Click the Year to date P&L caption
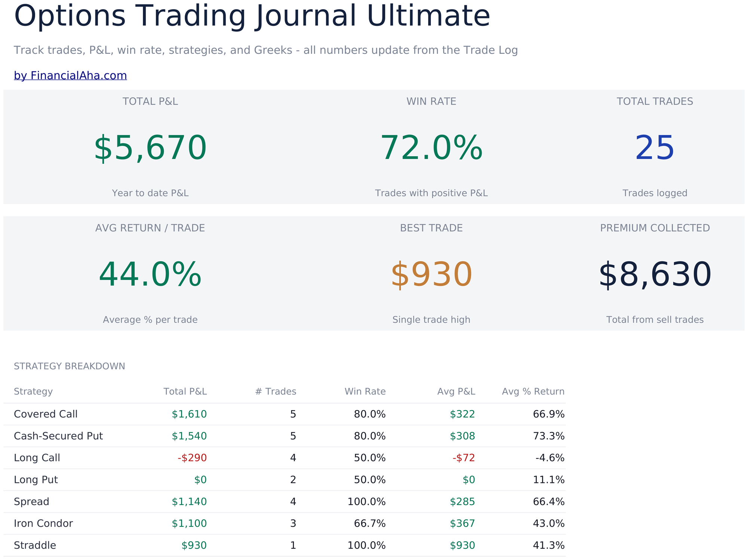Screen dimensions: 748x560 (x=150, y=193)
